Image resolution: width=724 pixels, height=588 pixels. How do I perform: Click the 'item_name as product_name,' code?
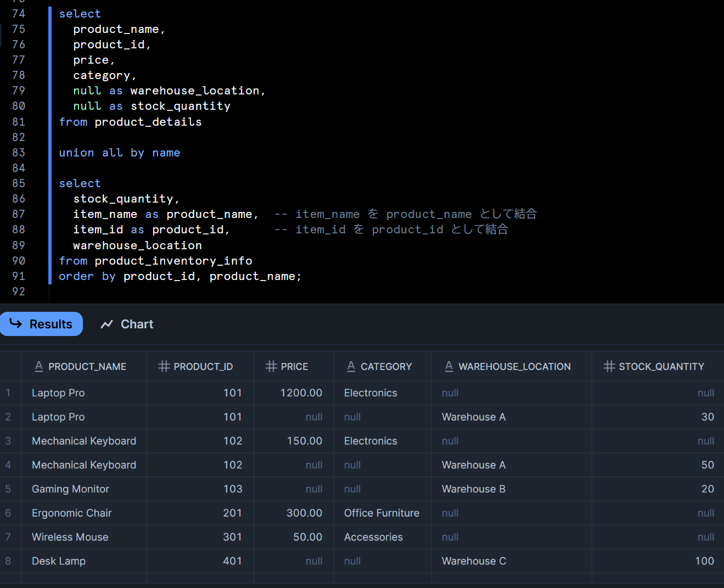pos(166,214)
